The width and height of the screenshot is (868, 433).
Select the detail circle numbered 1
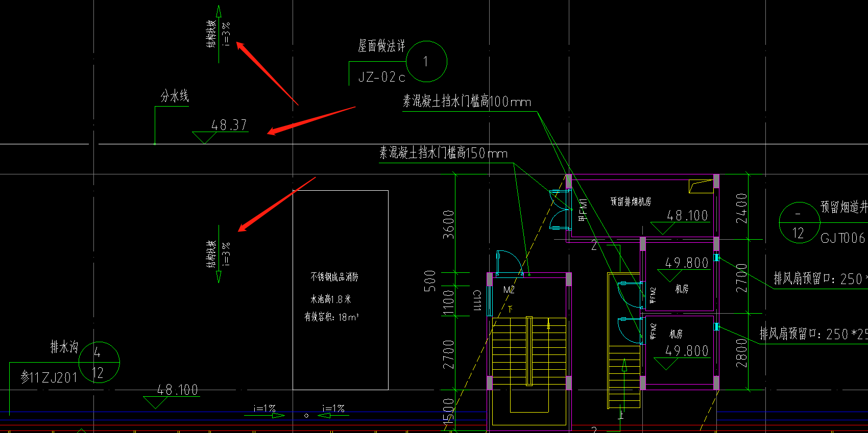point(426,62)
